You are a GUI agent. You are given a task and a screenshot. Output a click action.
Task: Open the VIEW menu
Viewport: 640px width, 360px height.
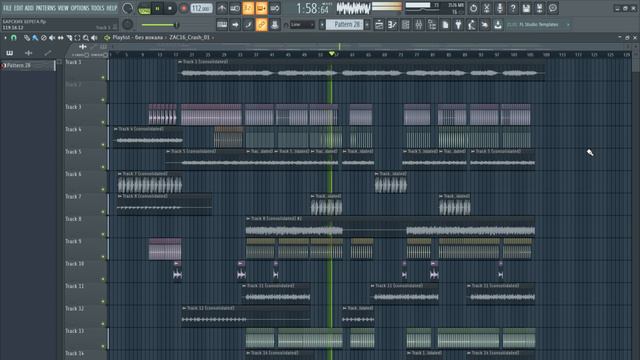click(63, 8)
